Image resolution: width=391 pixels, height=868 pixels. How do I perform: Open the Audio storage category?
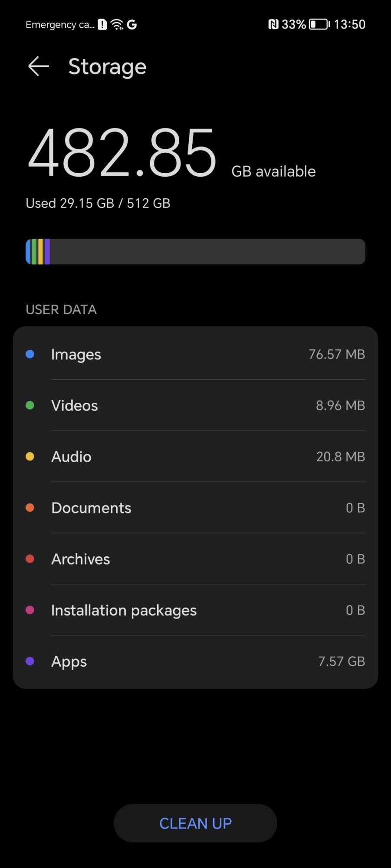click(195, 457)
